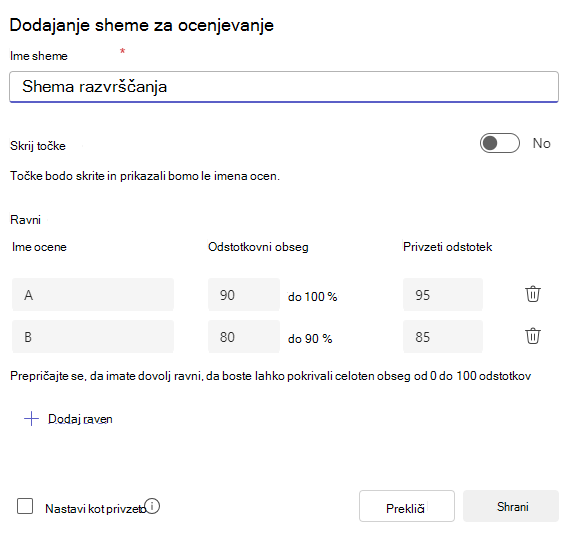The image size is (574, 536).
Task: Edit default percentage field with 85
Action: coord(443,337)
